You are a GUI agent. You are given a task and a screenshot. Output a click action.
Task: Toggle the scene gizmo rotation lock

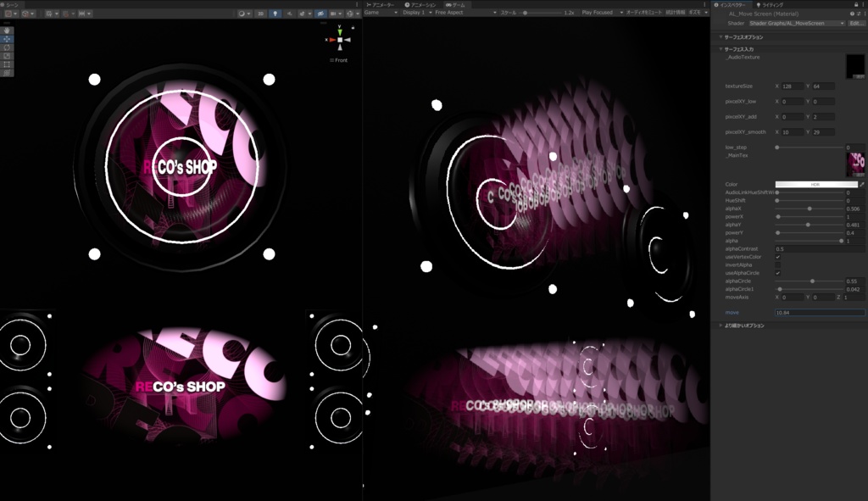coord(353,28)
